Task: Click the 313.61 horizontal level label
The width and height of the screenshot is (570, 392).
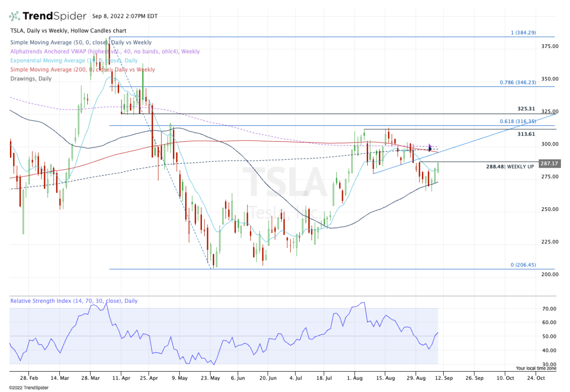Action: [x=527, y=134]
